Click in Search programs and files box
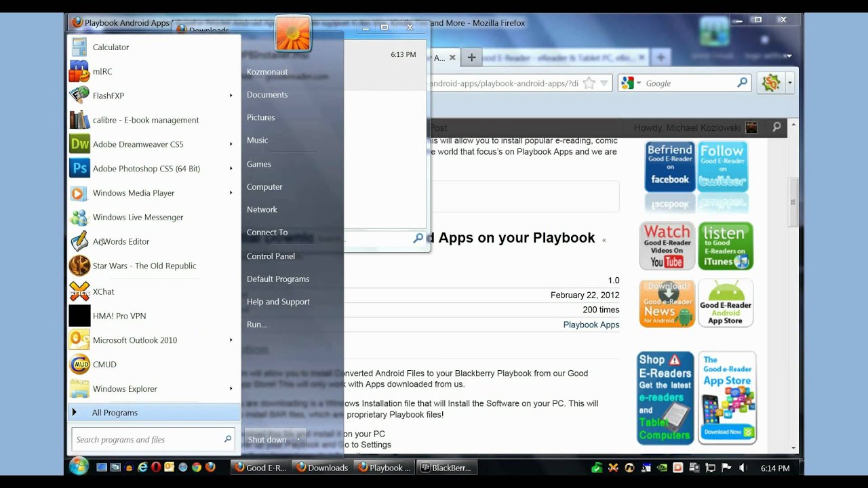 [153, 439]
